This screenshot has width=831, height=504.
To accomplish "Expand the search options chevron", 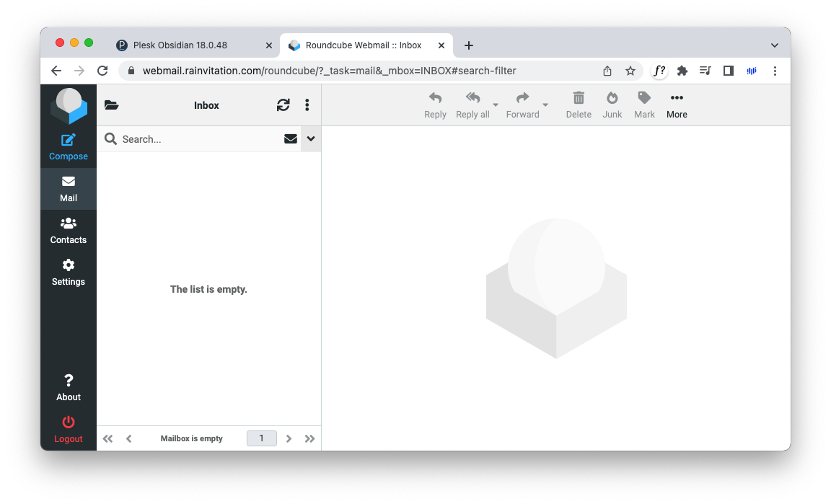I will point(311,139).
